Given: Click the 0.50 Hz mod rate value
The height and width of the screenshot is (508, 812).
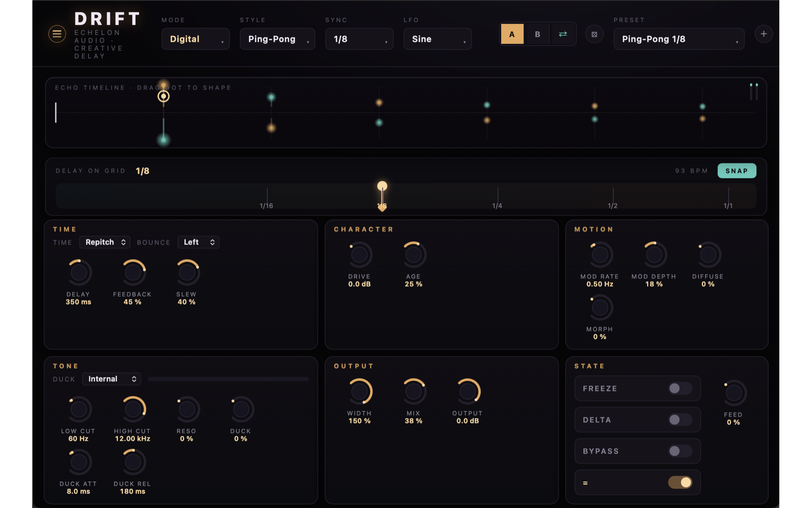Looking at the screenshot, I should (x=600, y=284).
